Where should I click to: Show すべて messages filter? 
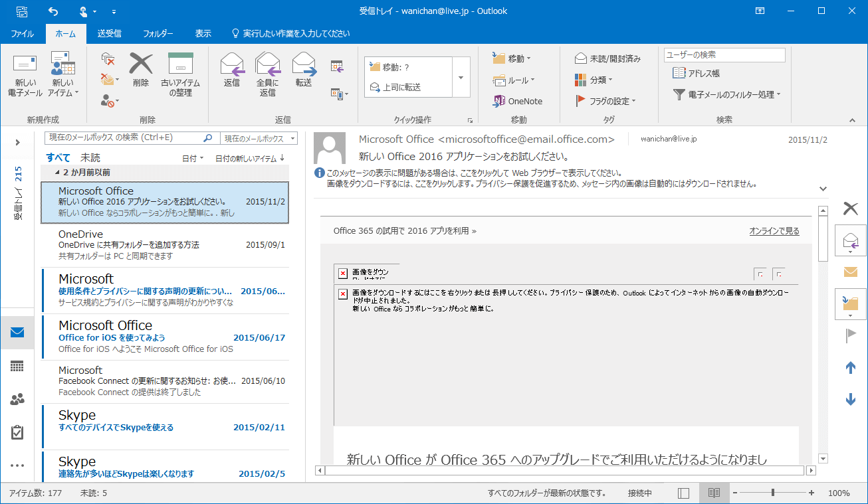(58, 158)
